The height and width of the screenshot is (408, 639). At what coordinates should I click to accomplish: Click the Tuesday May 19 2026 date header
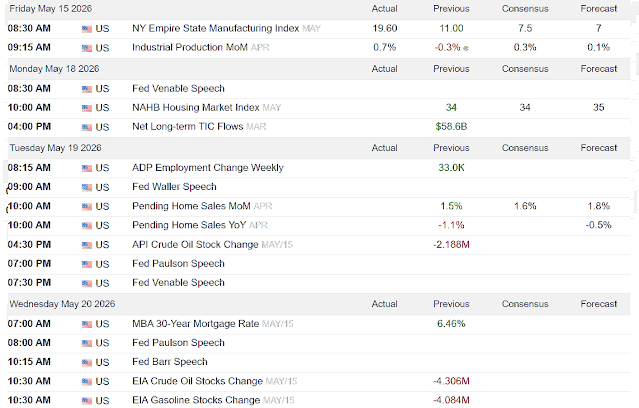pyautogui.click(x=55, y=148)
